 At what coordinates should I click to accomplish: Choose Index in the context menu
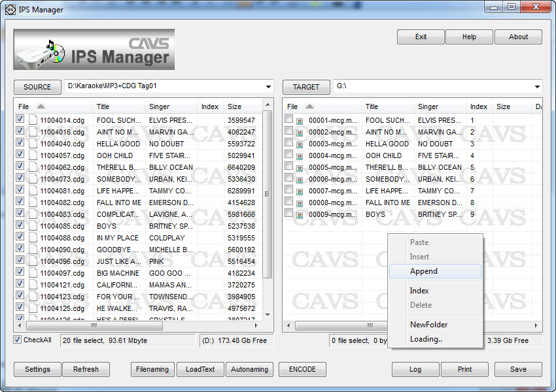pos(419,291)
